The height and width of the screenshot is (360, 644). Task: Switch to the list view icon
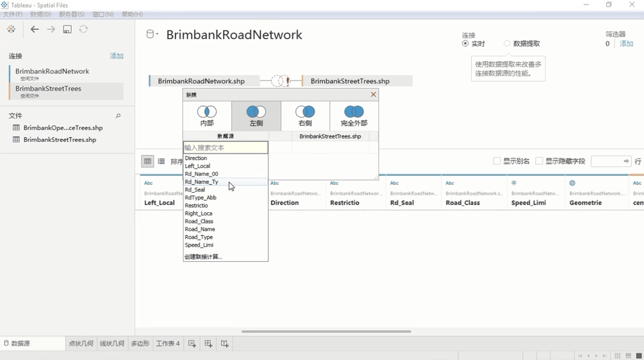[161, 161]
